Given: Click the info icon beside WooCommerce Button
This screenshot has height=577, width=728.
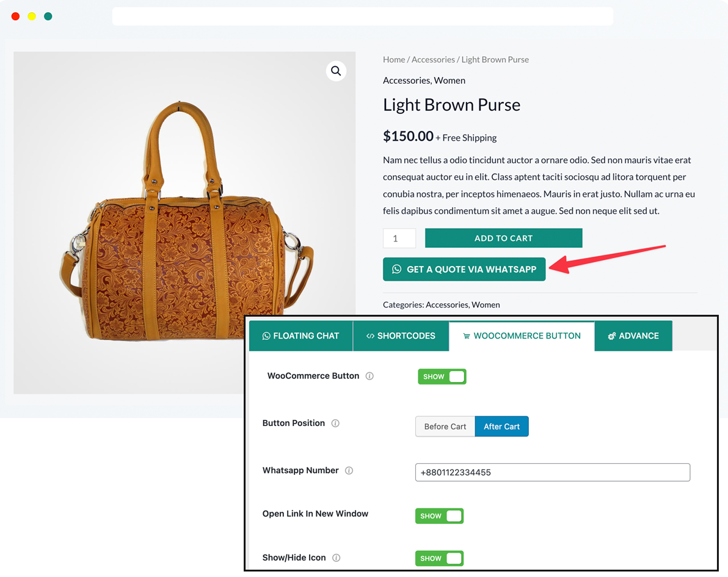Looking at the screenshot, I should pyautogui.click(x=369, y=376).
